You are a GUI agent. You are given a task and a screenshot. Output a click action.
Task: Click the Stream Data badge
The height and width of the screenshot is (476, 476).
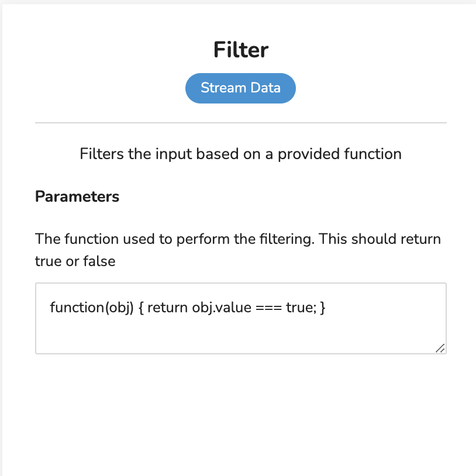coord(240,88)
